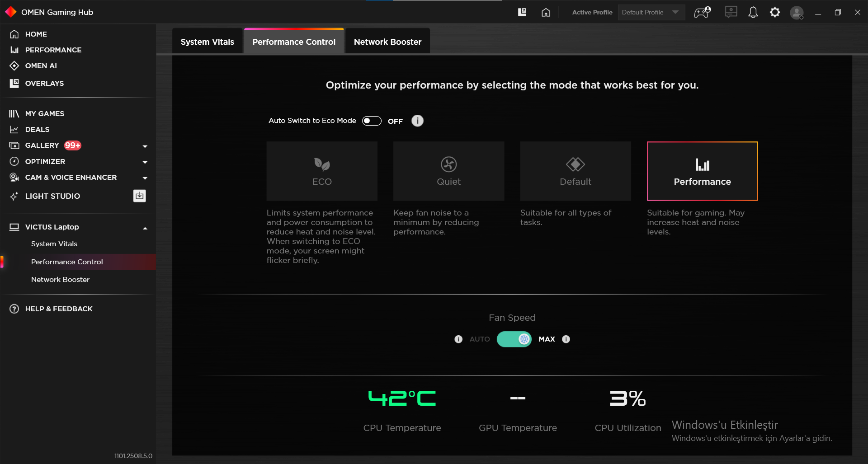868x464 pixels.
Task: Collapse the VICTUS Laptop section arrow
Action: (x=145, y=228)
